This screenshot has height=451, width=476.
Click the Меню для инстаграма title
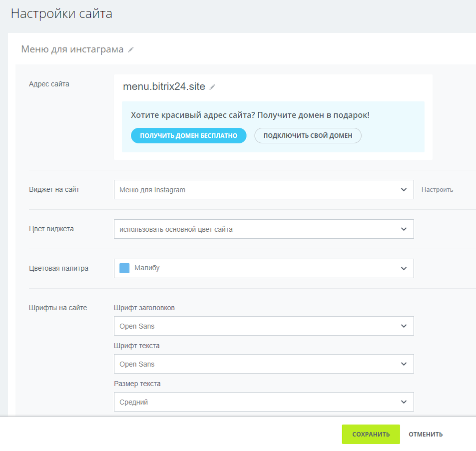click(72, 49)
